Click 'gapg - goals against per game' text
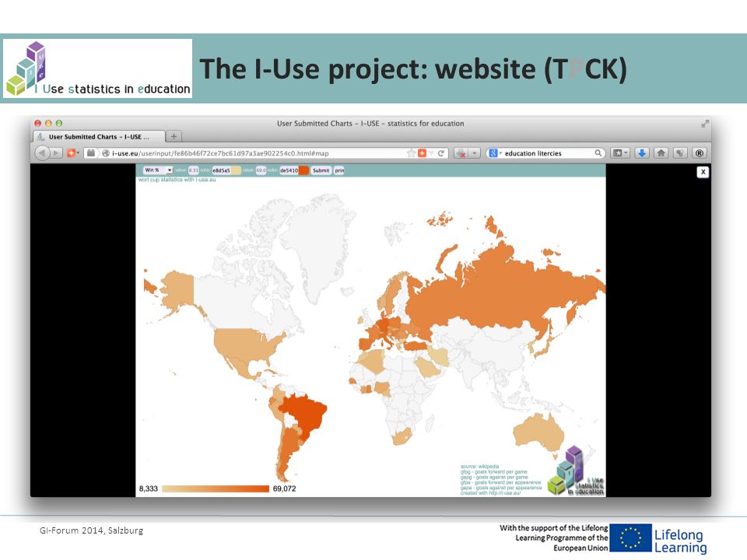The height and width of the screenshot is (560, 747). [494, 477]
